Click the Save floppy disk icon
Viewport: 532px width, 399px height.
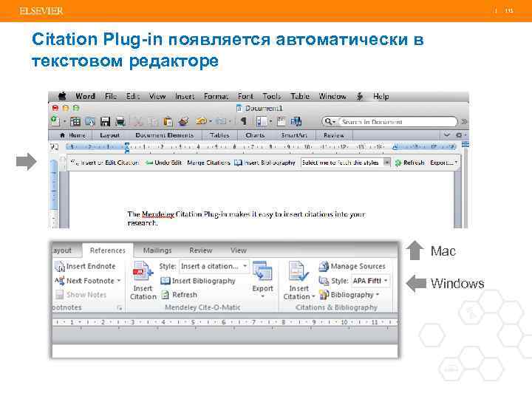[x=105, y=121]
